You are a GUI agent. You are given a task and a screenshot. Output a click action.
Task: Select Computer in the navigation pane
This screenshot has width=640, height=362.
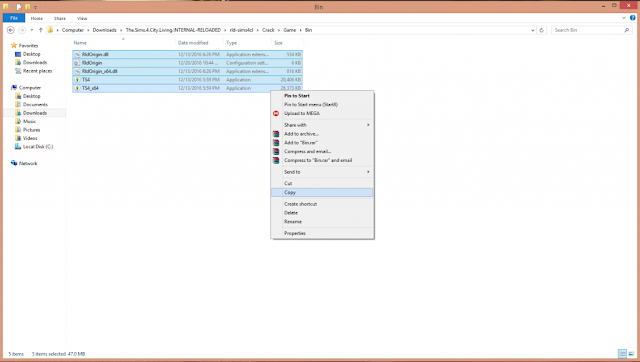coord(30,88)
